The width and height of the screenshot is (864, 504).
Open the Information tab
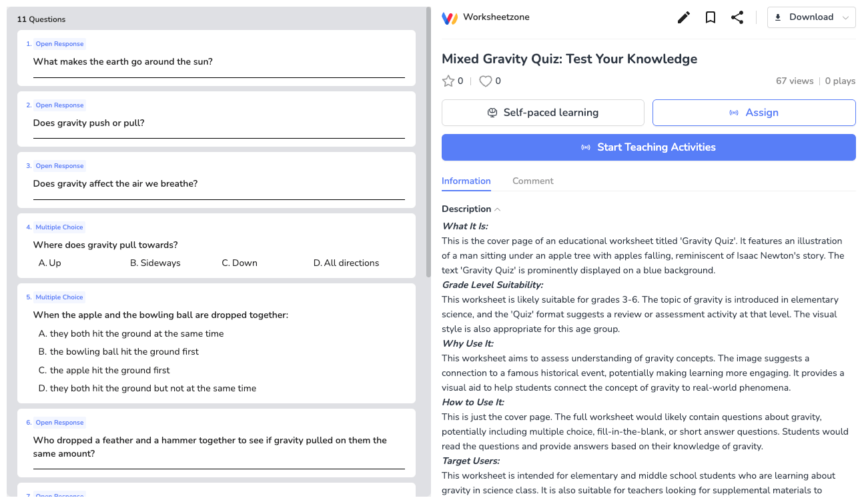click(x=466, y=181)
